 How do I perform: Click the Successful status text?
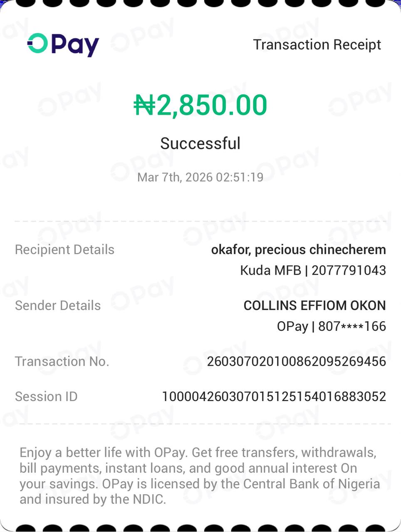200,143
